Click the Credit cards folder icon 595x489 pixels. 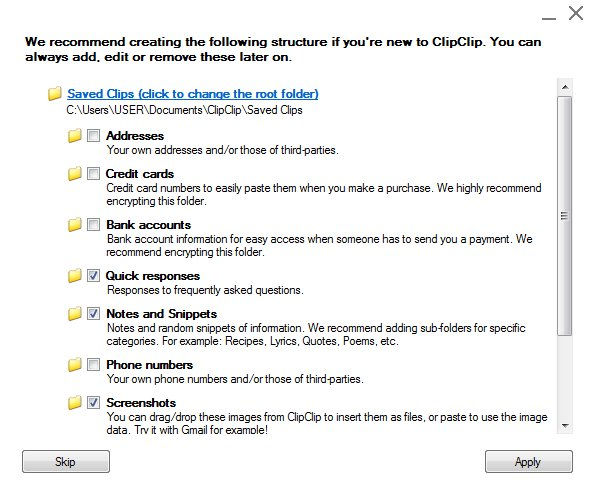coord(75,173)
